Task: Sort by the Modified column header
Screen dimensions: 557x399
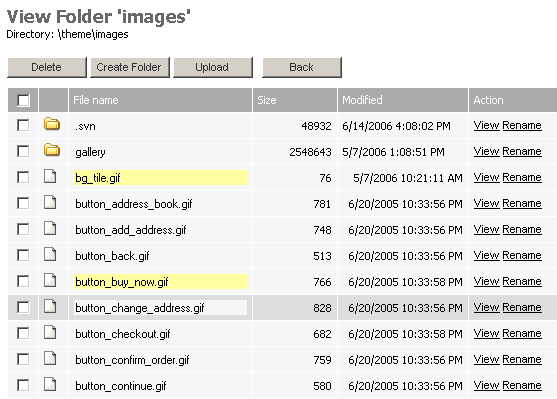Action: coord(362,100)
